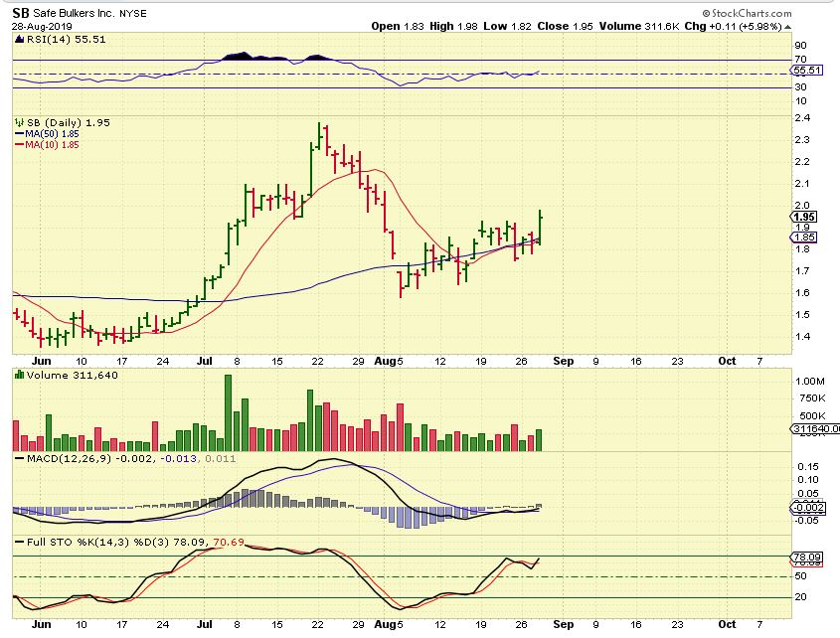Click the MA(10) 1.85 legend line
Viewport: 840px width, 638px height.
(x=47, y=145)
